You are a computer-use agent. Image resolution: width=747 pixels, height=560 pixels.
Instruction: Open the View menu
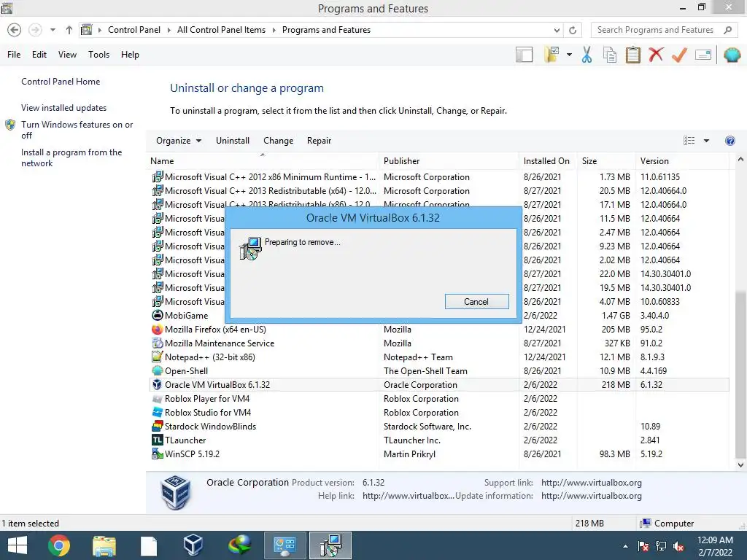point(67,55)
